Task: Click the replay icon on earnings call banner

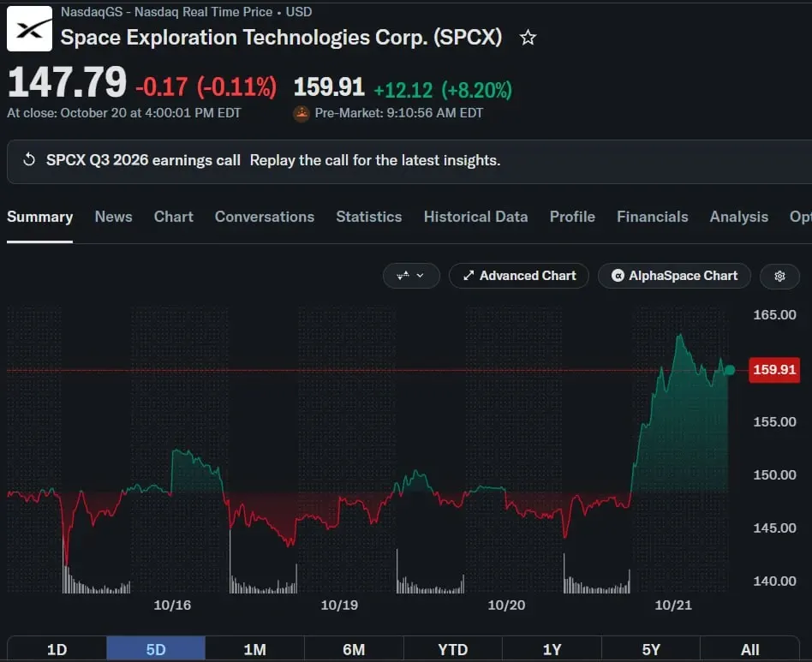Action: coord(29,160)
